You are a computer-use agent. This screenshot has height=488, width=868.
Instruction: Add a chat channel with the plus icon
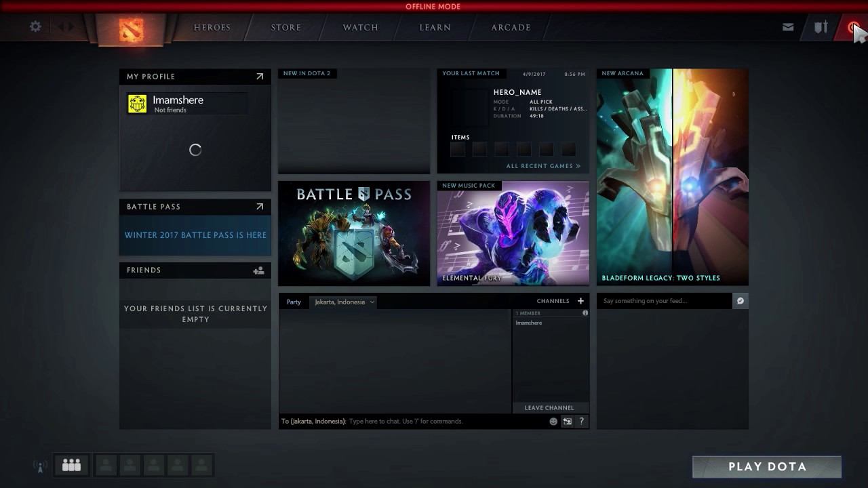click(580, 301)
